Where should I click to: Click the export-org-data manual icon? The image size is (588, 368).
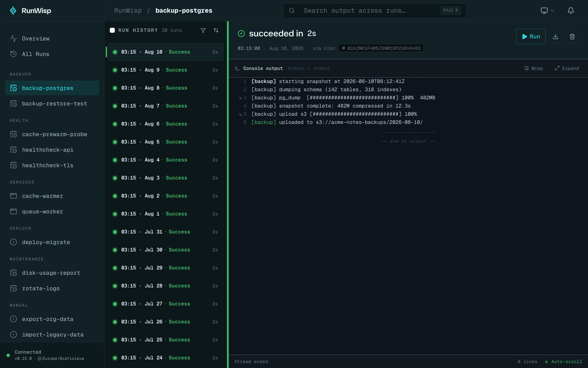coord(14,319)
